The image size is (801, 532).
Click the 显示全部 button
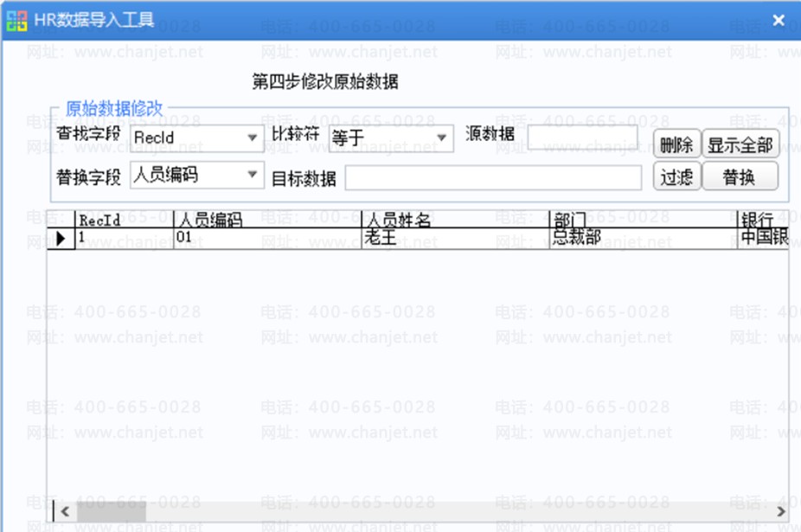pos(740,144)
